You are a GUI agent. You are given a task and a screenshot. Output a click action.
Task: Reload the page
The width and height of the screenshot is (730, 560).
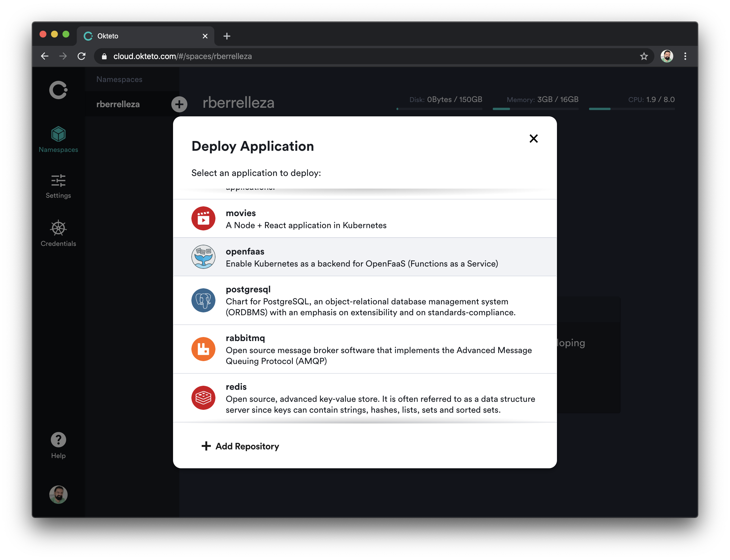click(x=81, y=56)
